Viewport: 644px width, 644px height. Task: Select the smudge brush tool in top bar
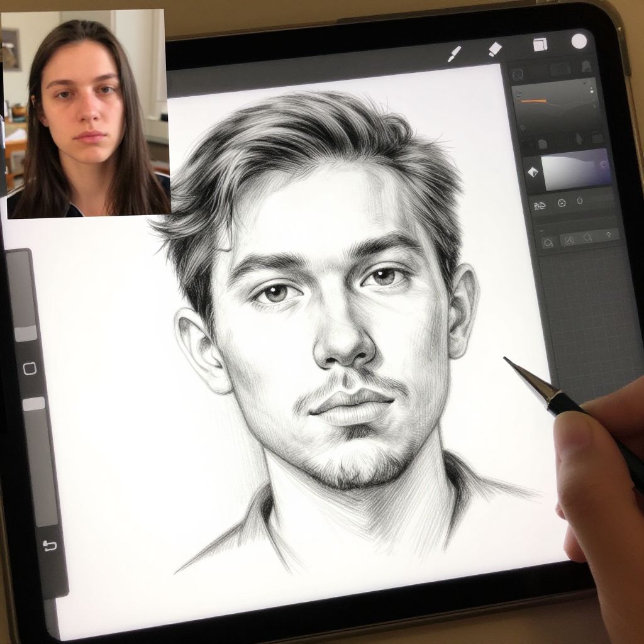click(454, 54)
